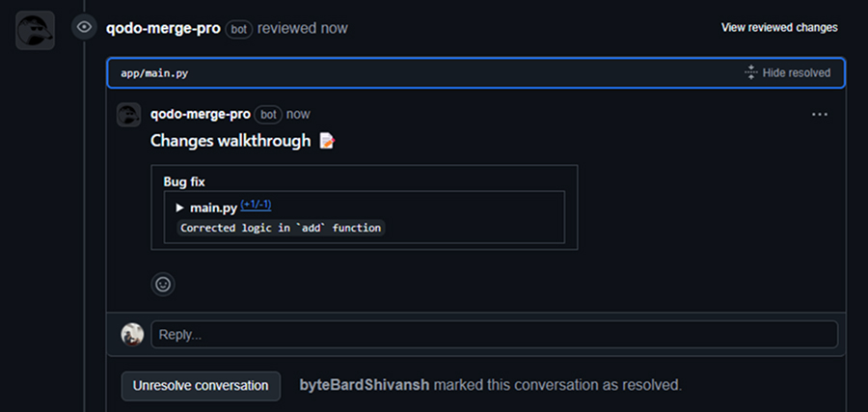This screenshot has height=412, width=868.
Task: Open byteBardShivansh user profile link
Action: pyautogui.click(x=365, y=385)
